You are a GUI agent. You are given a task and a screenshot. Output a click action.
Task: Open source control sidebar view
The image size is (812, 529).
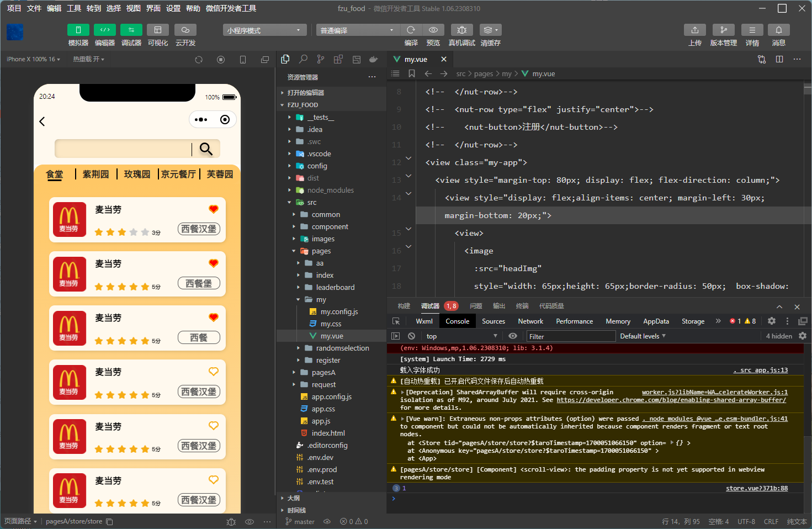[321, 59]
